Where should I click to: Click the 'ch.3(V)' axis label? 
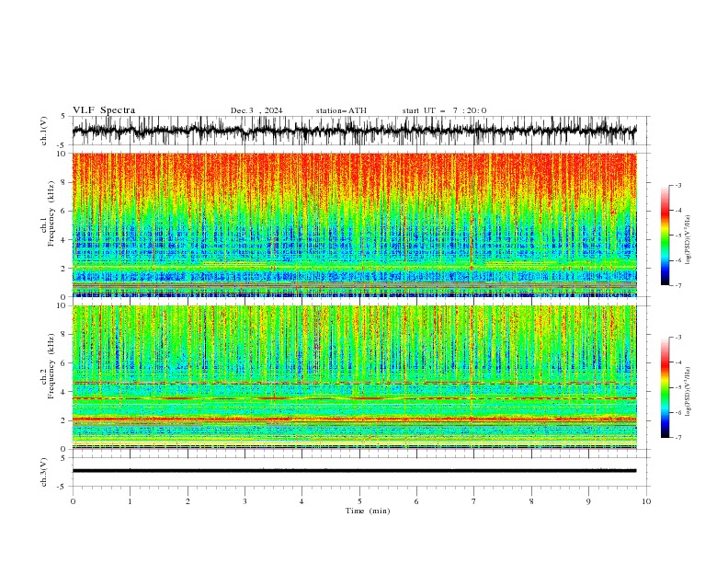click(x=43, y=472)
